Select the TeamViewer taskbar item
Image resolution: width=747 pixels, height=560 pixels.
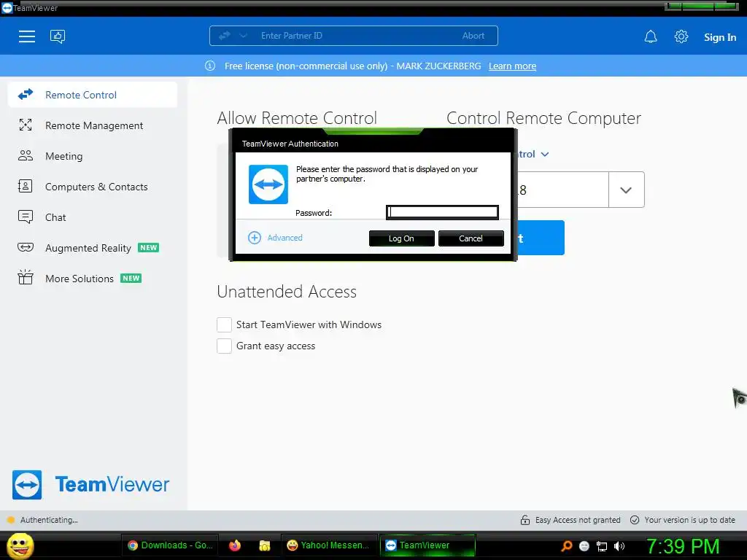pyautogui.click(x=427, y=545)
